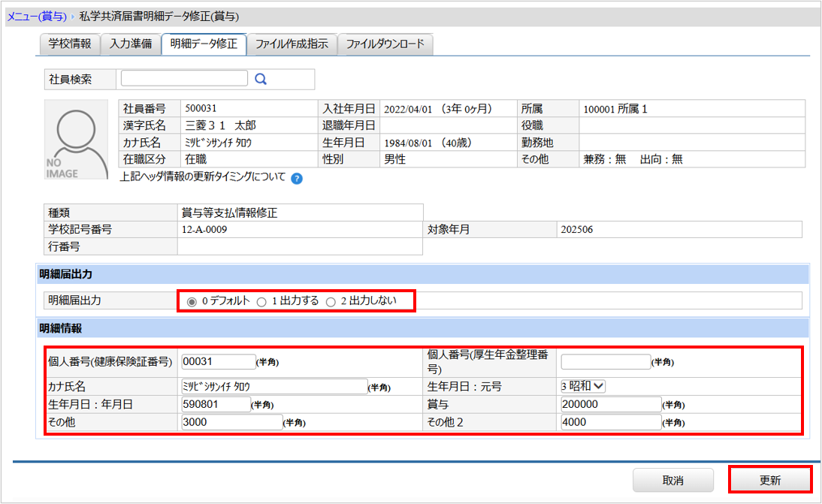822x504 pixels.
Task: Click the 個人番号(健康保険証番号) field with 00031
Action: (218, 361)
